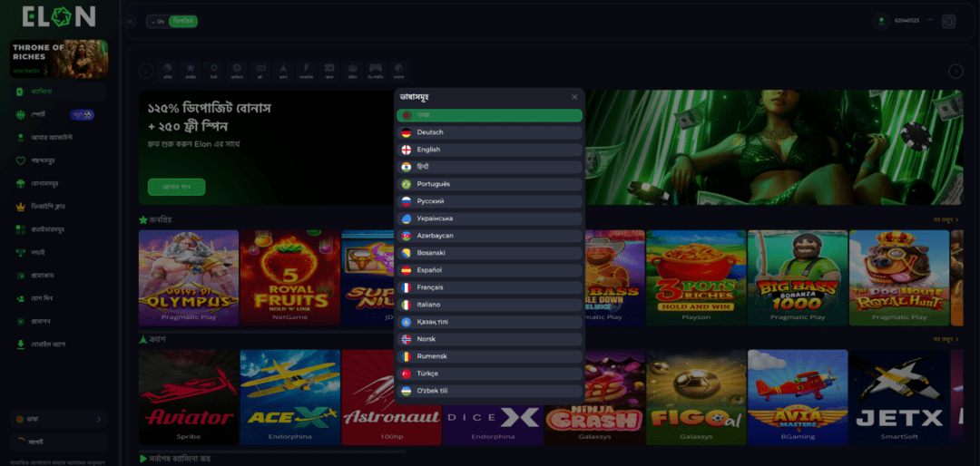980x466 pixels.
Task: Open live support via the headset icon
Action: coord(949,21)
